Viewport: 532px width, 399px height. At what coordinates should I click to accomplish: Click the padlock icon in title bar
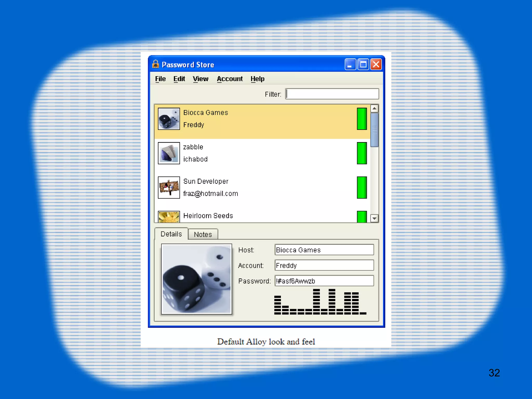156,64
